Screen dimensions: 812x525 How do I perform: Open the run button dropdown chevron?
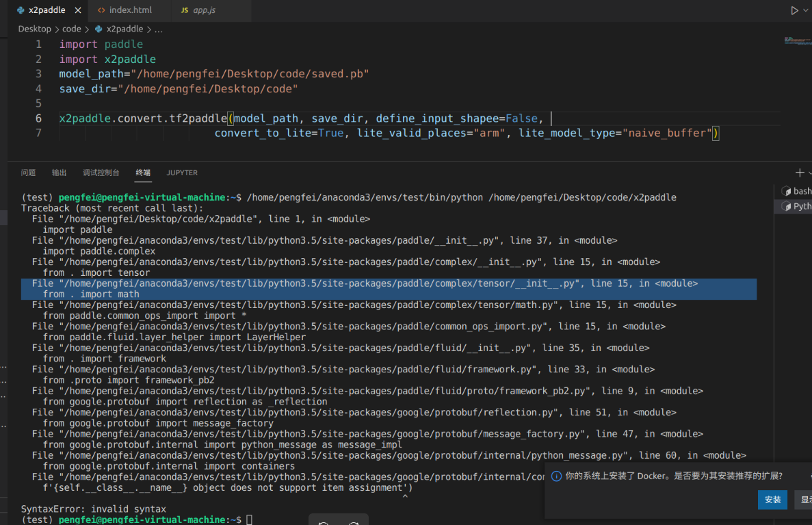click(x=806, y=10)
